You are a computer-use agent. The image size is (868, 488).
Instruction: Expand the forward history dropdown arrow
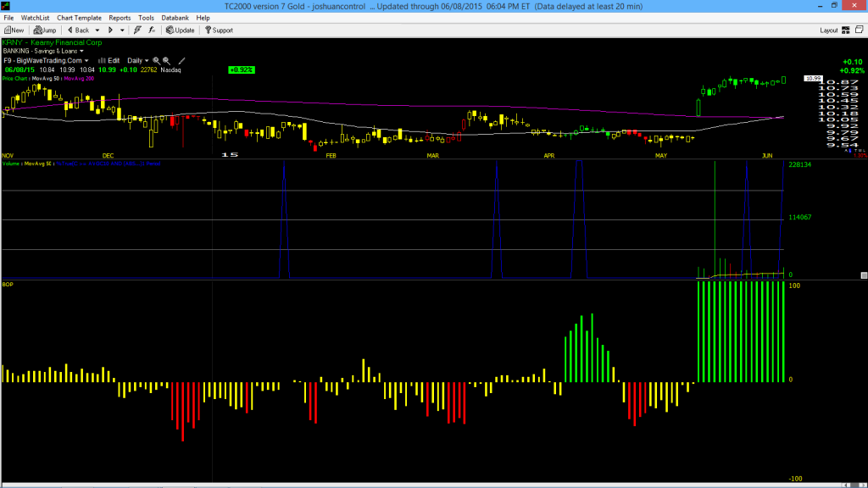(122, 30)
